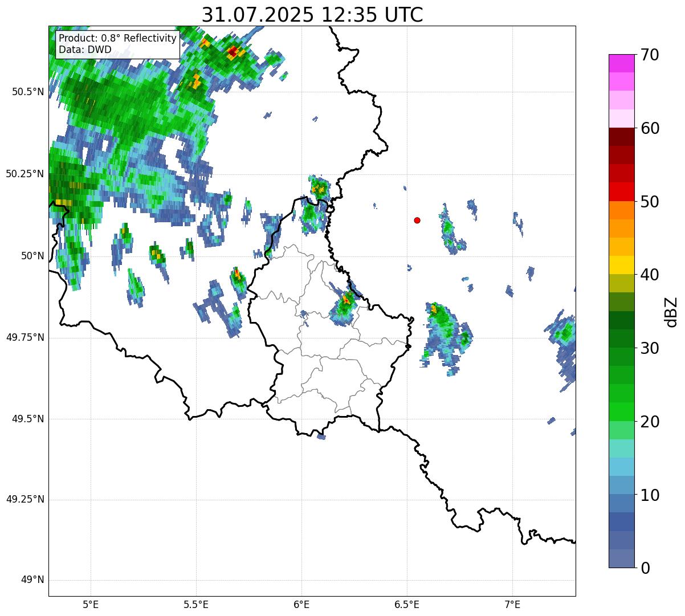Click the 49.75°N latitude label

25,337
